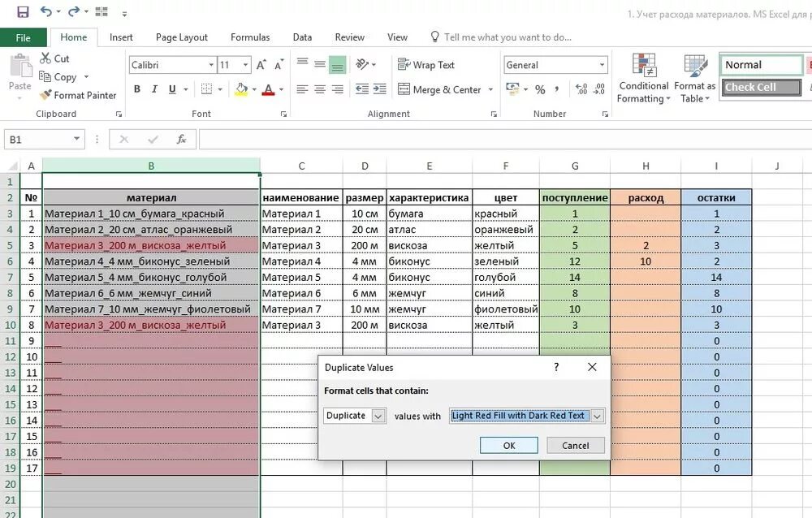The height and width of the screenshot is (518, 812).
Task: Toggle Wrap Text
Action: 425,65
